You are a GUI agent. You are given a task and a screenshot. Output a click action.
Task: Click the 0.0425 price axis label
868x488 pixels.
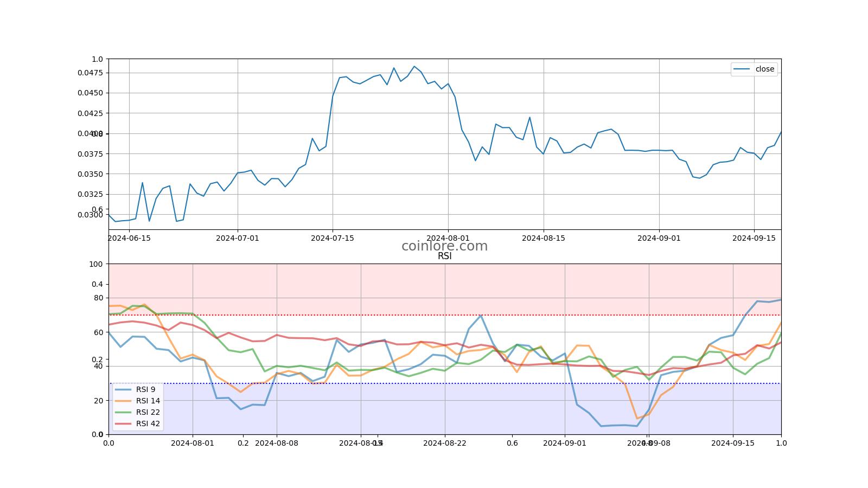[x=90, y=113]
